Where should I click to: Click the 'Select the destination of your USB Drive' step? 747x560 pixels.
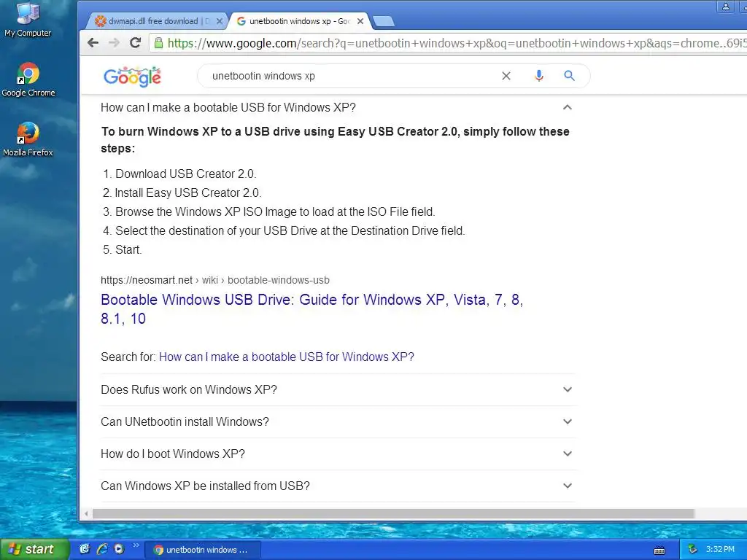290,231
